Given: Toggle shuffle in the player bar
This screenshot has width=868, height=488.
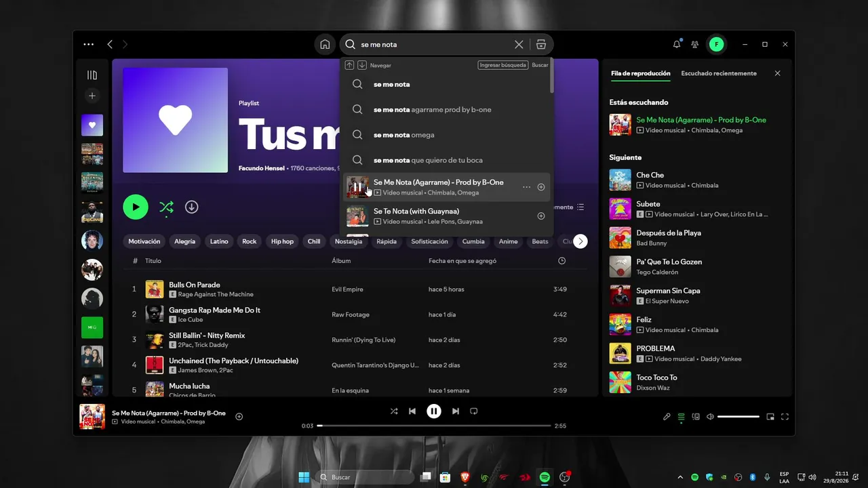Looking at the screenshot, I should 394,411.
